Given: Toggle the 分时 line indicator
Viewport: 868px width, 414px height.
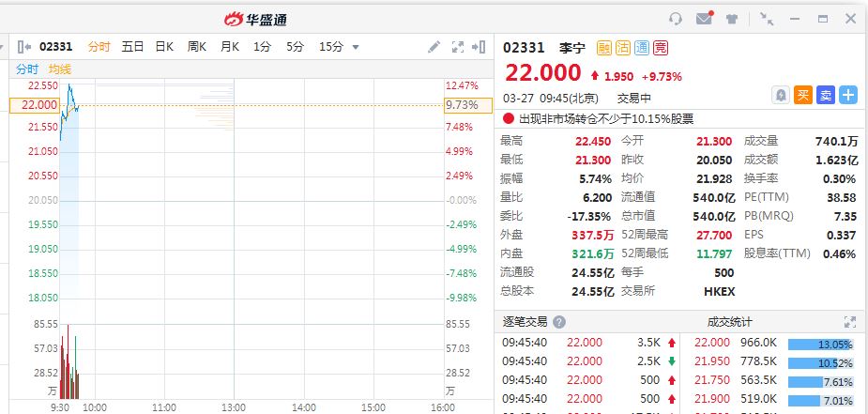Looking at the screenshot, I should 27,69.
